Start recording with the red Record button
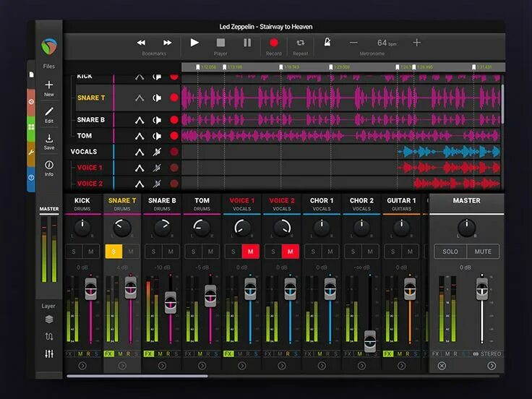Viewport: 532px width, 399px height. [274, 43]
